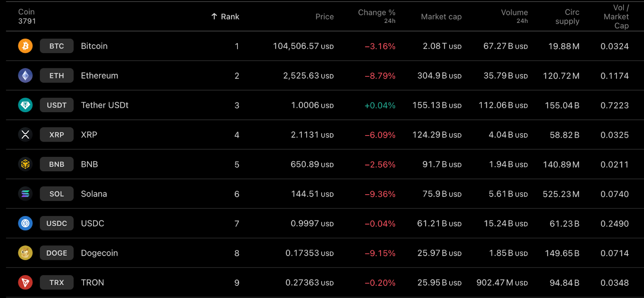The width and height of the screenshot is (644, 298).
Task: Open the USDT ticker badge
Action: point(57,105)
